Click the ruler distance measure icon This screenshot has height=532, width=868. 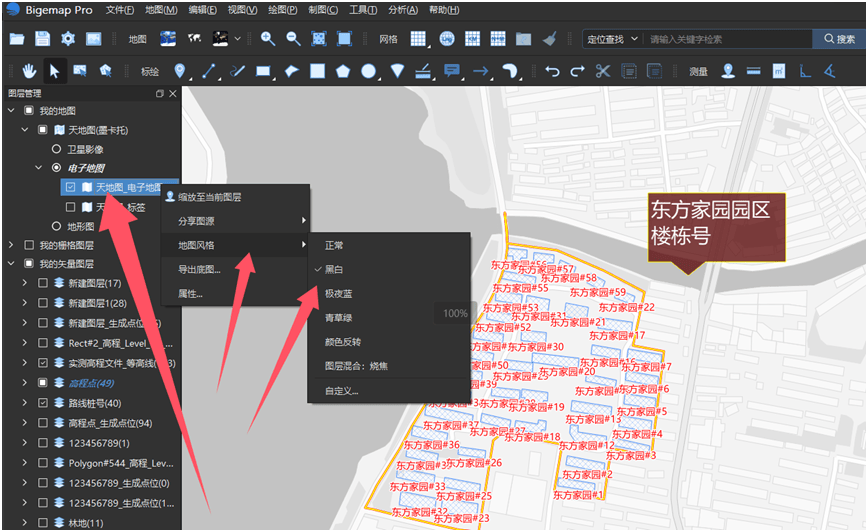(x=753, y=71)
